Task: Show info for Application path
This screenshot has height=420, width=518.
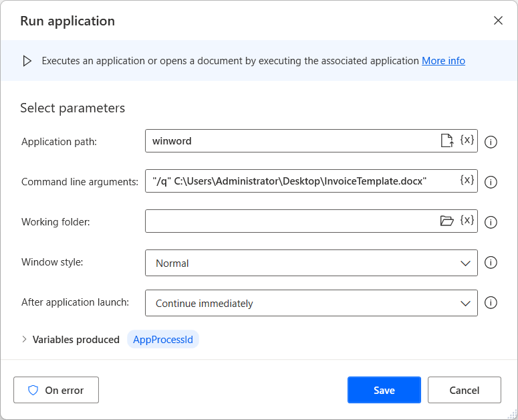Action: coord(491,142)
